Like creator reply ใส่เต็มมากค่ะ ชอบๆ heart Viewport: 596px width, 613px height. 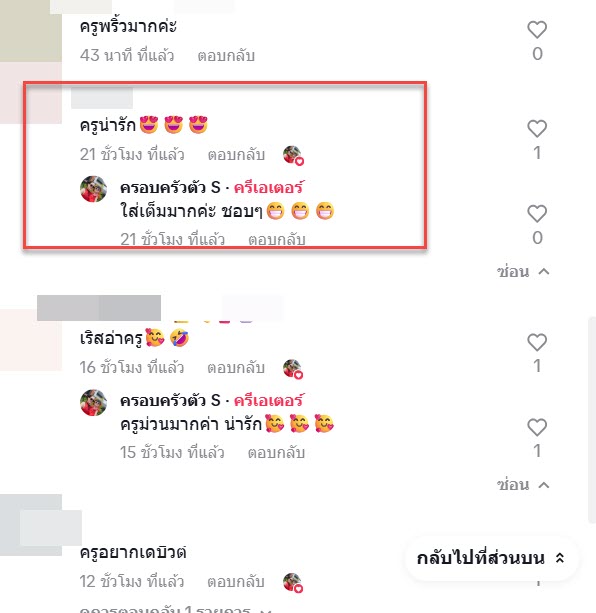tap(537, 213)
